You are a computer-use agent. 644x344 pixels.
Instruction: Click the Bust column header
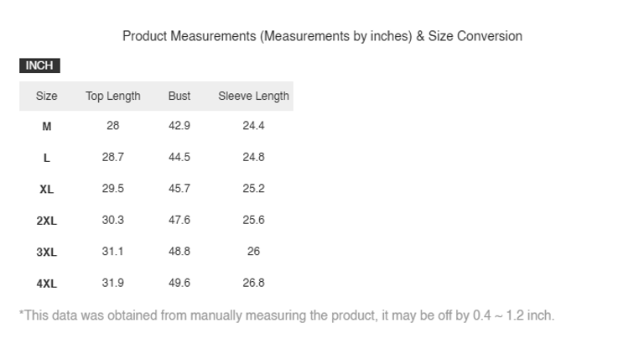tap(179, 96)
